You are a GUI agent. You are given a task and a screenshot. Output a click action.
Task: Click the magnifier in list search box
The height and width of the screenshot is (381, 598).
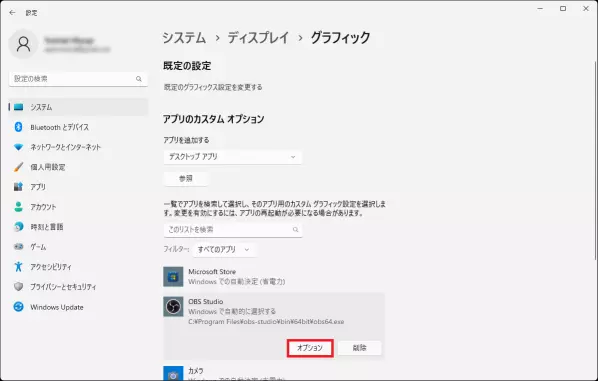[295, 230]
